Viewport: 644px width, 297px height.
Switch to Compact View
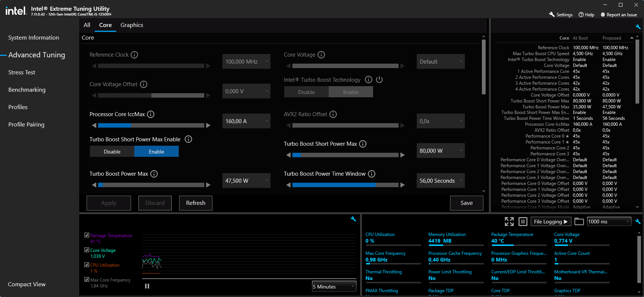coord(27,284)
